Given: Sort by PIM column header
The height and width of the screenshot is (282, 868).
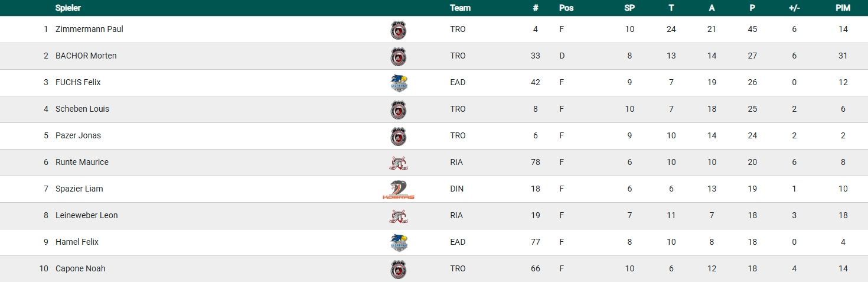Looking at the screenshot, I should 843,8.
